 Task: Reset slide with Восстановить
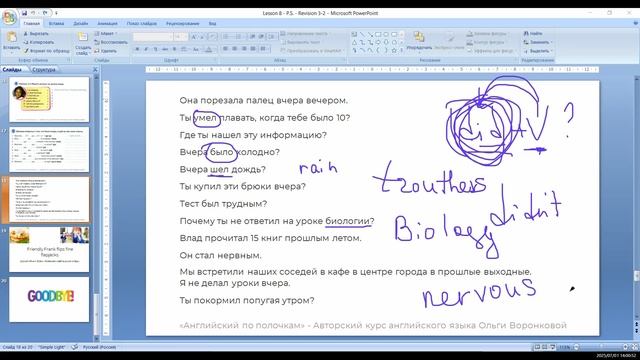[x=111, y=42]
